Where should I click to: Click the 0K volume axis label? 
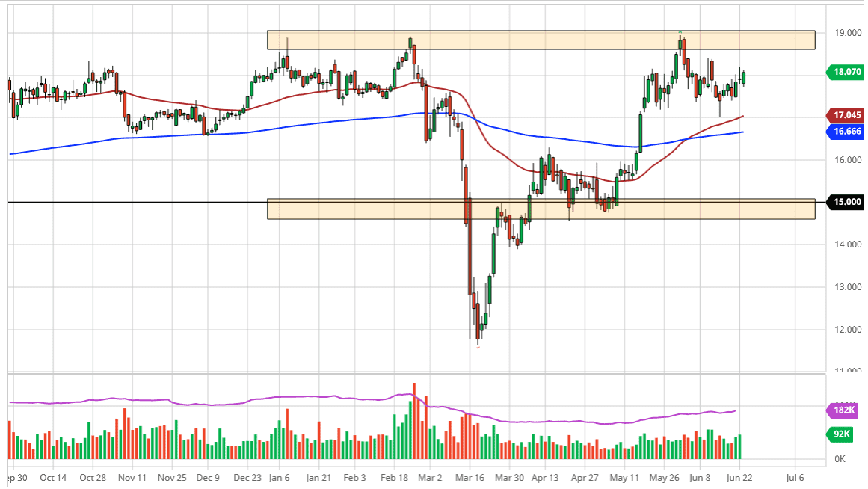coord(840,459)
